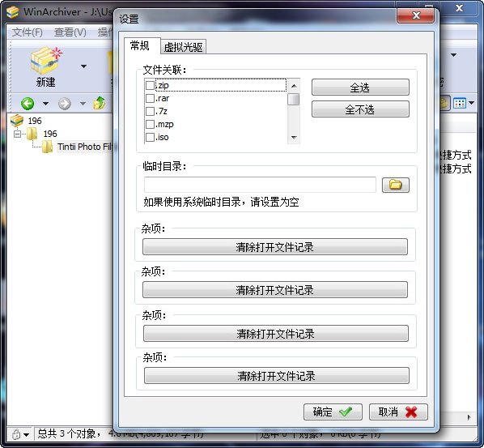The image size is (484, 448).
Task: Click the grey forward arrow icon
Action: coord(64,103)
